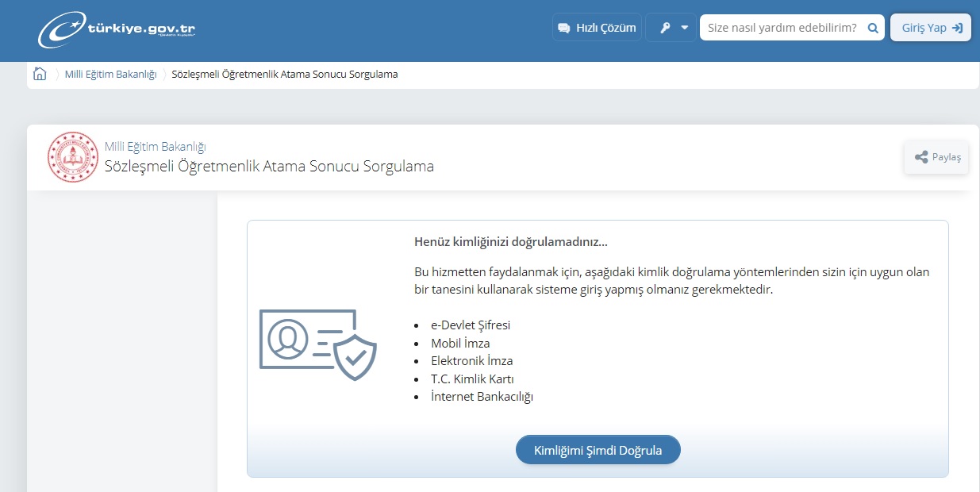This screenshot has width=980, height=492.
Task: Click the key icon in header
Action: click(x=665, y=28)
